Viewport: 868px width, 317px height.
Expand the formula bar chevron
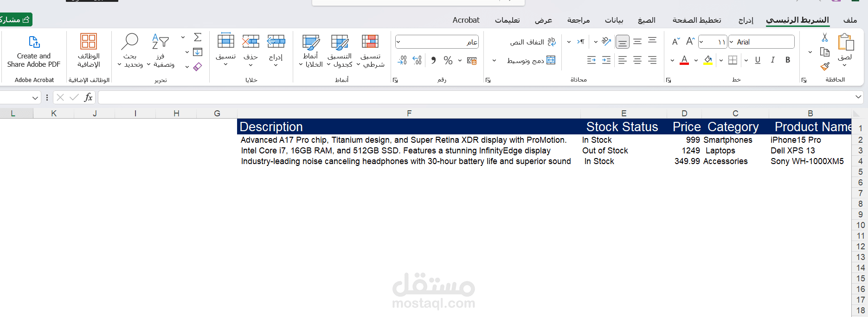point(858,97)
